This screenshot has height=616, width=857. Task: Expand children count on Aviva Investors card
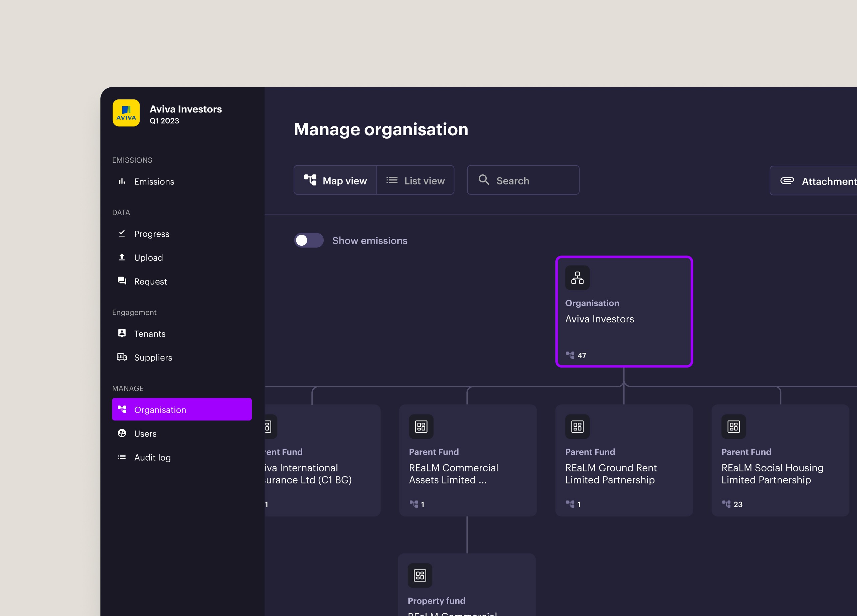click(576, 355)
